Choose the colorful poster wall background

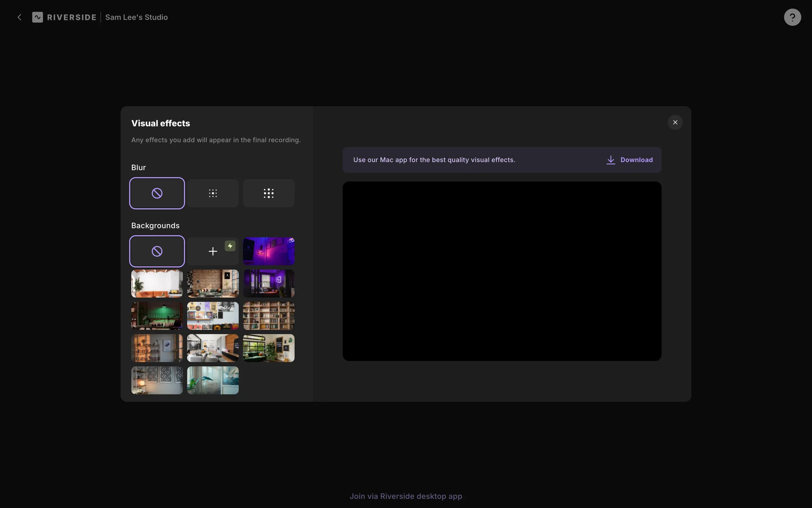coord(213,316)
